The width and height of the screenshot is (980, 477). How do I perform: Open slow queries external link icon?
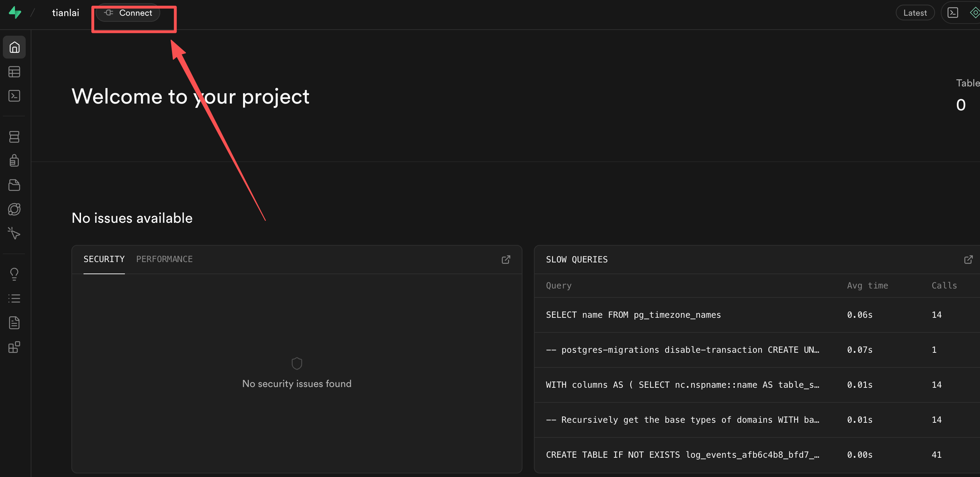coord(968,260)
